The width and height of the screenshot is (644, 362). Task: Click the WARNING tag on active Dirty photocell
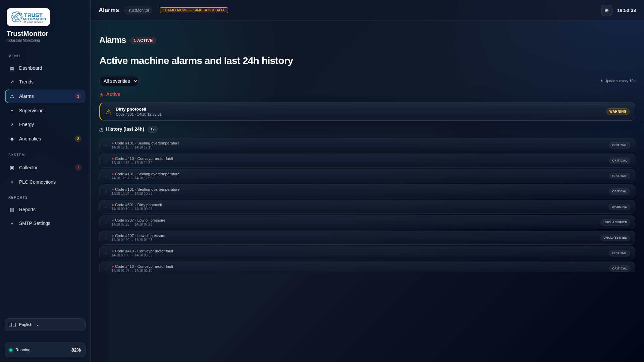pyautogui.click(x=618, y=112)
